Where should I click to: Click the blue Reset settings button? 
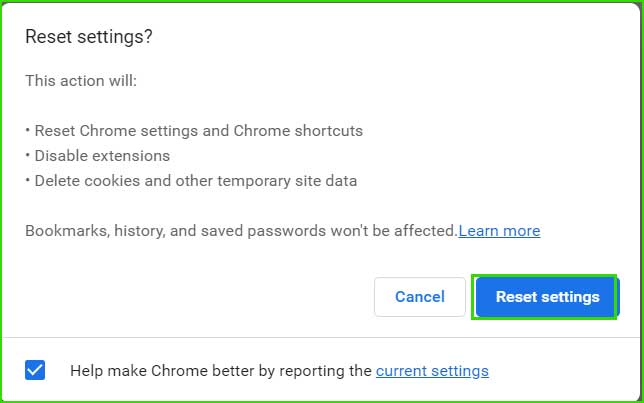pos(547,297)
